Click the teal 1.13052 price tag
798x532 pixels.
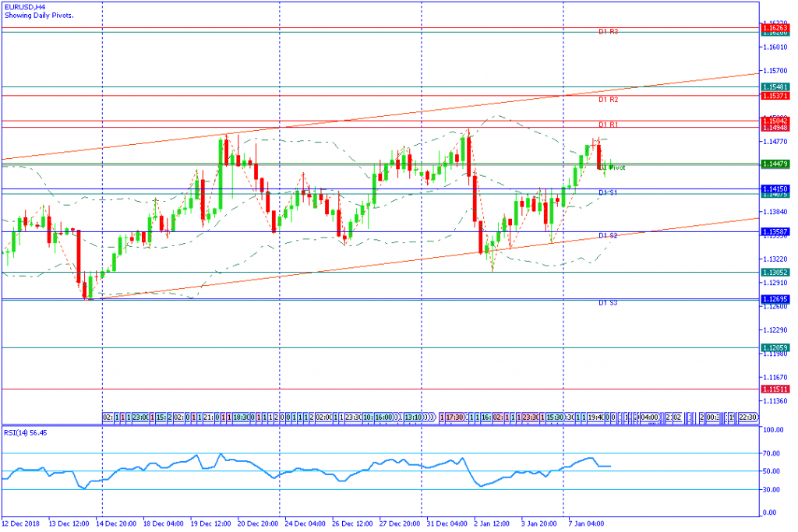(777, 272)
